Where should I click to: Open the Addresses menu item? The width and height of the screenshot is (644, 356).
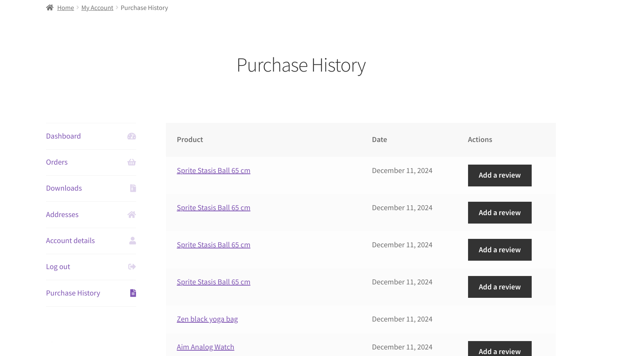click(x=62, y=215)
